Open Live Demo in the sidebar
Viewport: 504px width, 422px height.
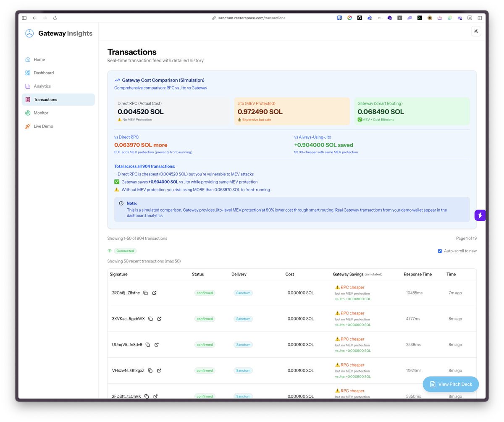pos(58,126)
